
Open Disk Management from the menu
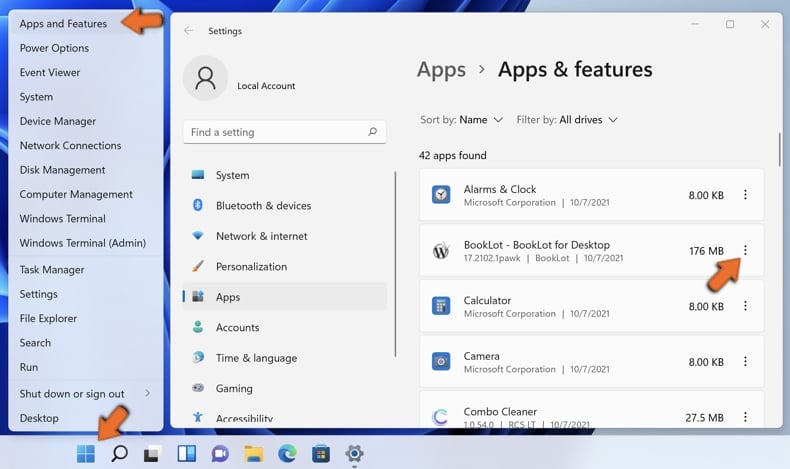[x=86, y=170]
